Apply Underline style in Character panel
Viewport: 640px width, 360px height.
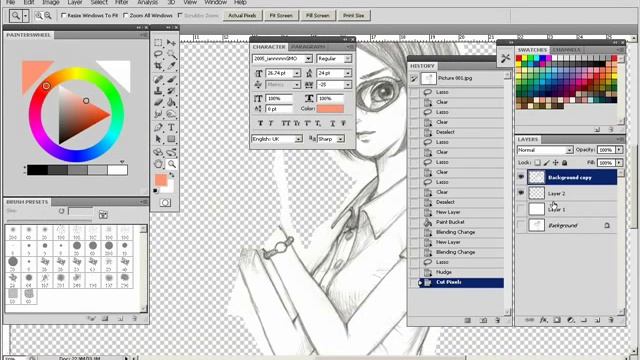pyautogui.click(x=333, y=123)
